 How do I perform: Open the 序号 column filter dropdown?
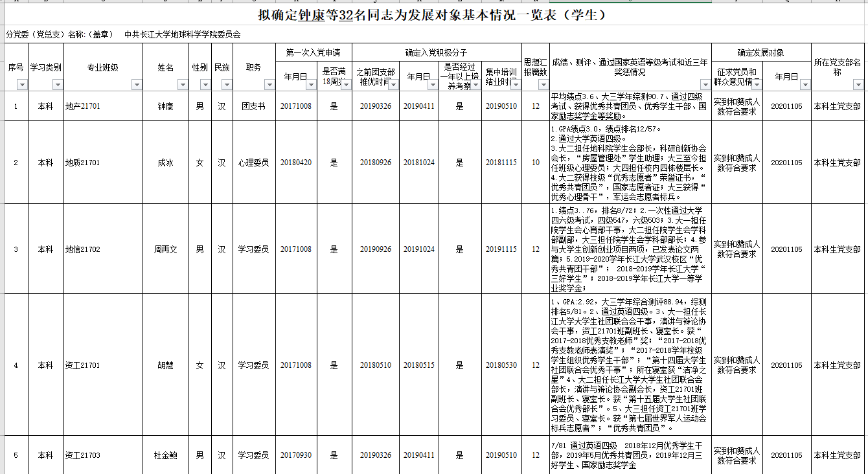23,85
